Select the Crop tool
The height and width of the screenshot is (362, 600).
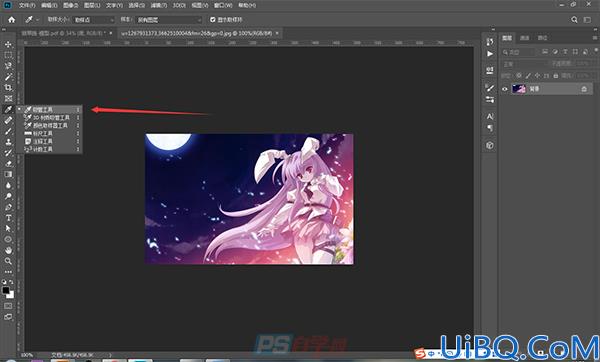(x=8, y=88)
